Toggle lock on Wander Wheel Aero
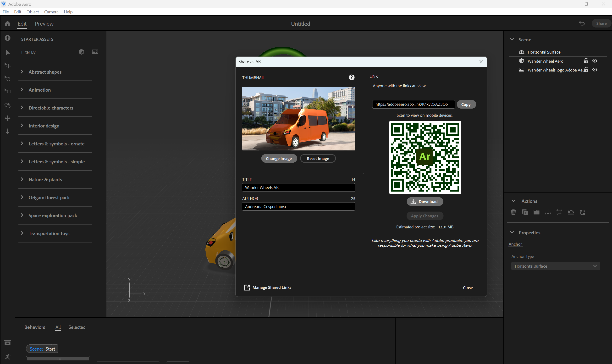612x364 pixels. pos(586,61)
